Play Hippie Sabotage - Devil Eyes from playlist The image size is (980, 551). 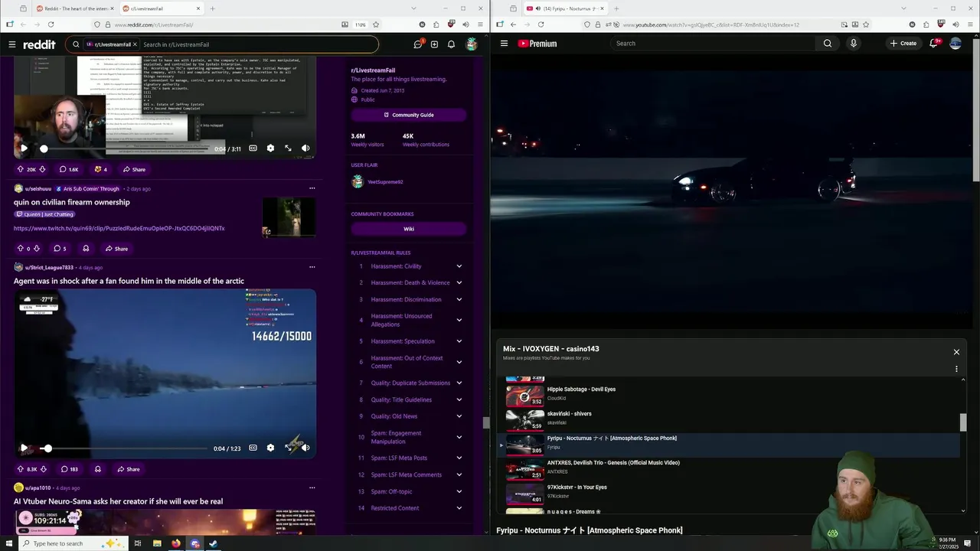point(727,395)
